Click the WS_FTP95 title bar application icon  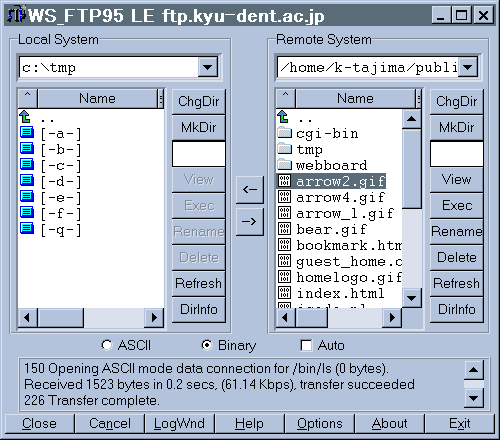[17, 15]
